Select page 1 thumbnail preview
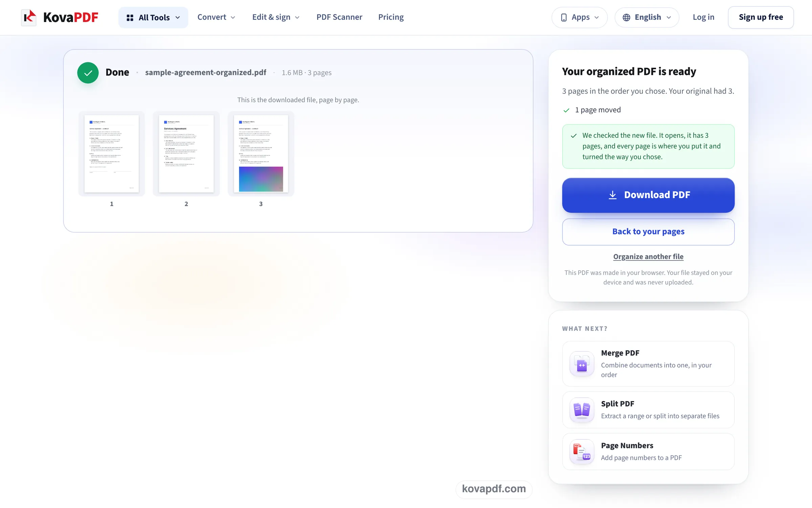This screenshot has width=812, height=508. [112, 154]
